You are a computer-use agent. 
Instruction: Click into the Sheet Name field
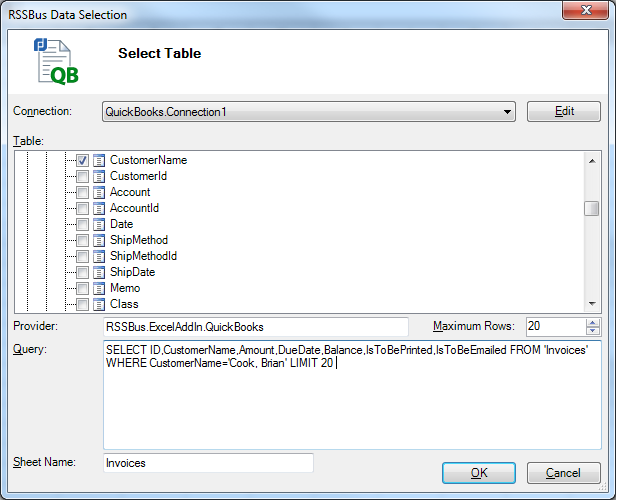coord(208,463)
